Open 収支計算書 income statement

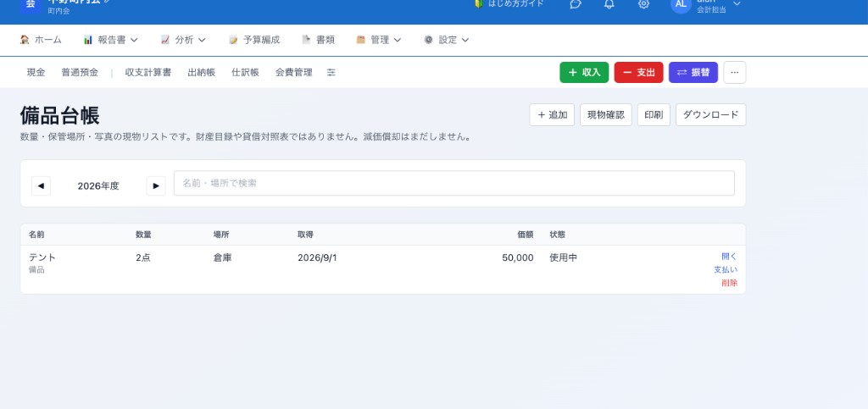[147, 73]
